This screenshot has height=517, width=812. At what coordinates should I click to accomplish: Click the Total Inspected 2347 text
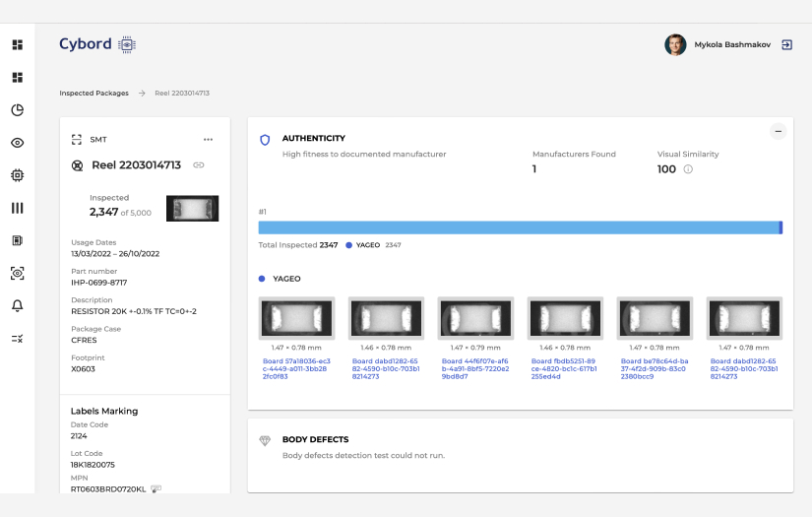coord(298,245)
